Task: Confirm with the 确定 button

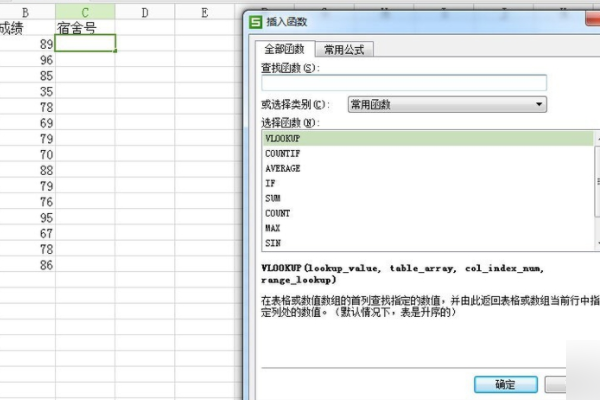Action: (505, 384)
